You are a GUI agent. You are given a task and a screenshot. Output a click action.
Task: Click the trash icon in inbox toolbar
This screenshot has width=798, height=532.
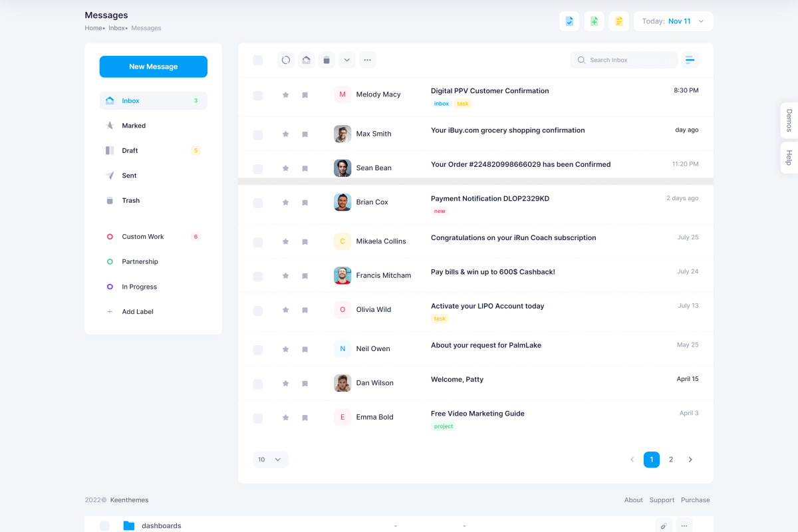[327, 60]
